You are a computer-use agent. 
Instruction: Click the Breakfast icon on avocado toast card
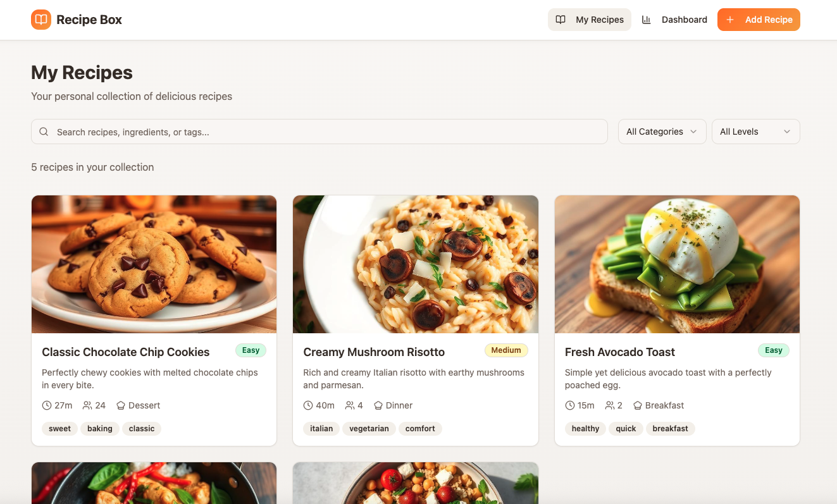[639, 405]
